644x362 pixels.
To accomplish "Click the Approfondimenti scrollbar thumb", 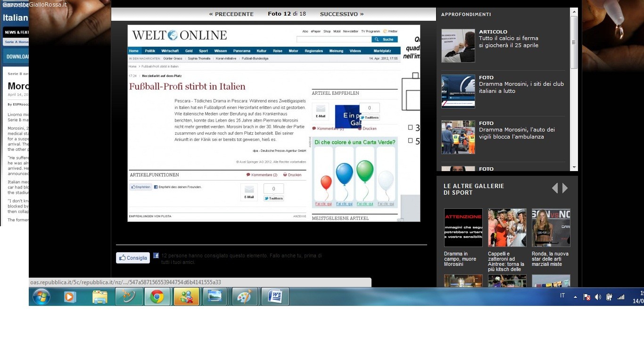I will tap(574, 42).
